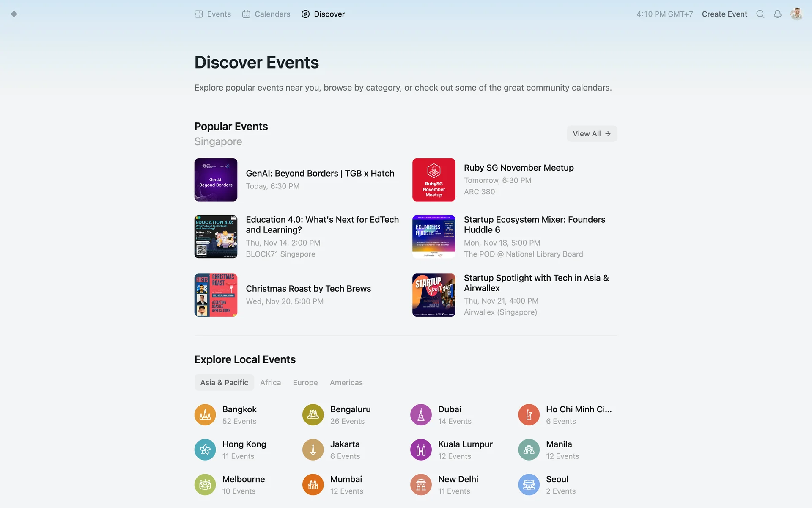812x508 pixels.
Task: Switch to the Americas region tab
Action: [346, 383]
